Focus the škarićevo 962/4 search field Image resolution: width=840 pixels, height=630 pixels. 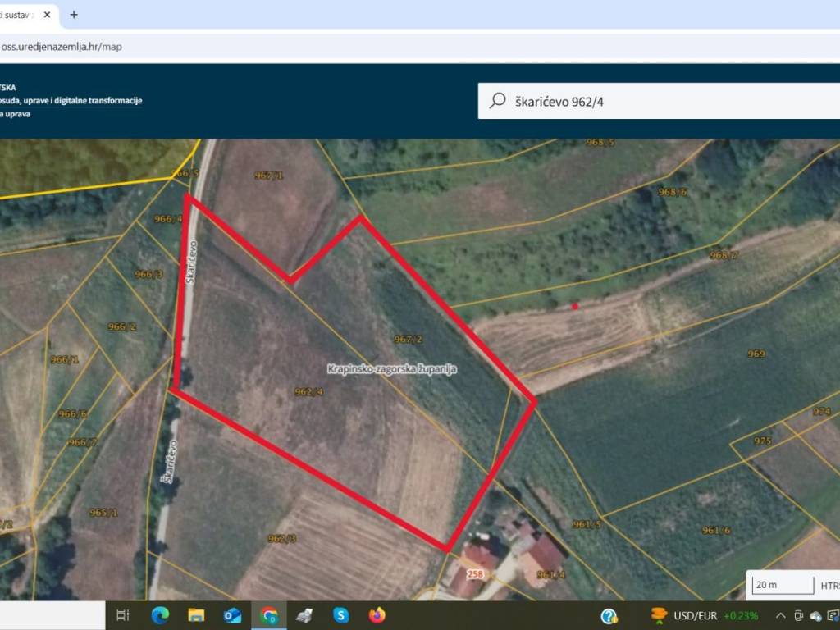tap(656, 101)
